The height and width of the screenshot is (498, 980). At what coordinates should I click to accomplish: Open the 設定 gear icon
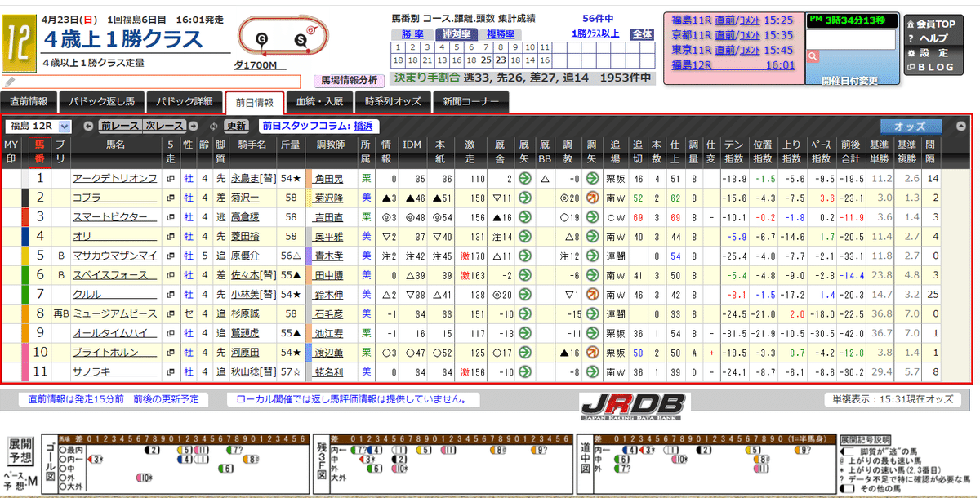click(x=911, y=52)
